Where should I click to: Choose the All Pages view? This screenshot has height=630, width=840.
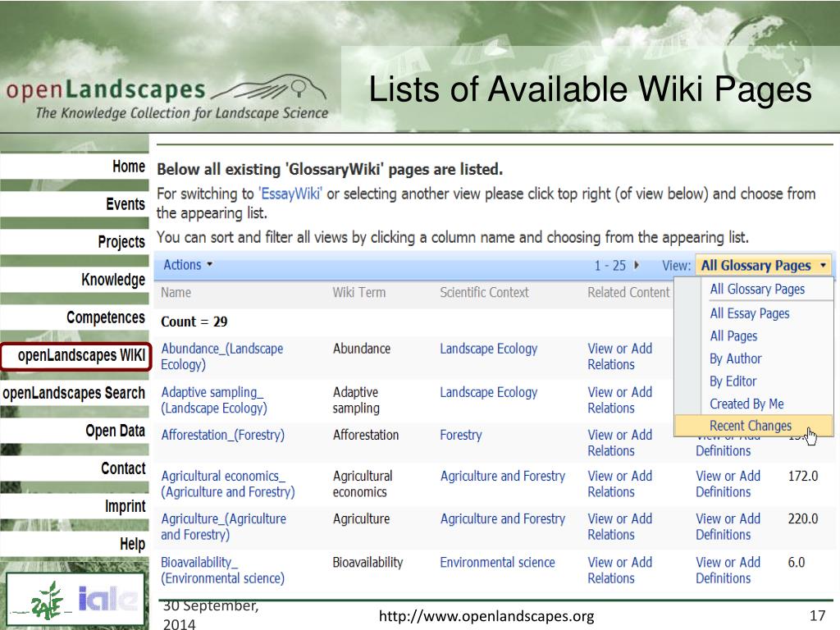tap(733, 336)
